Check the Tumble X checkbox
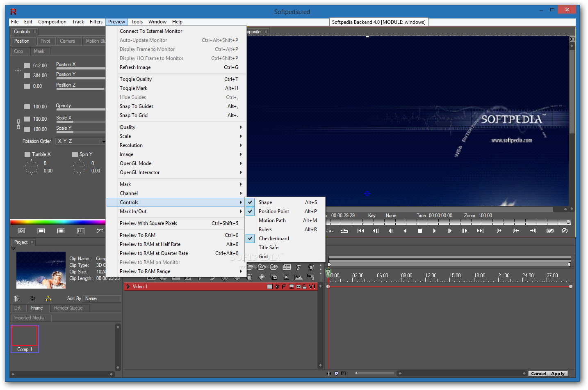Image resolution: width=588 pixels, height=390 pixels. coord(27,154)
